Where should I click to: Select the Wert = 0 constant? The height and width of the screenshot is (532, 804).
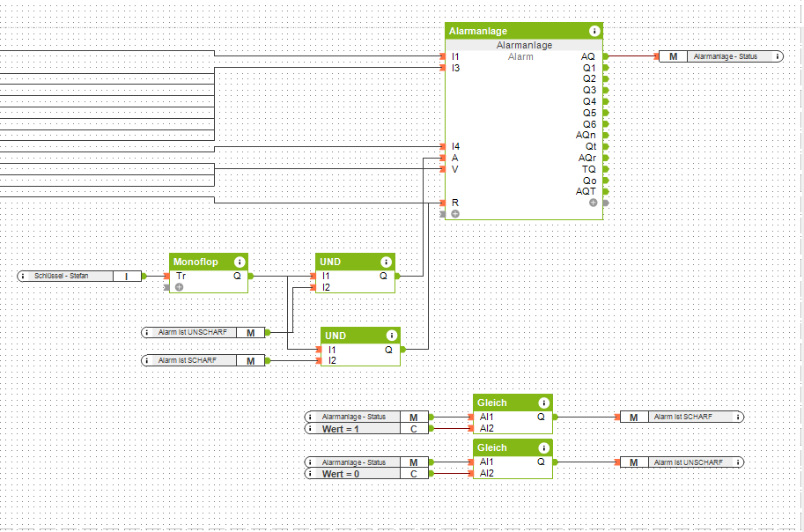(366, 474)
